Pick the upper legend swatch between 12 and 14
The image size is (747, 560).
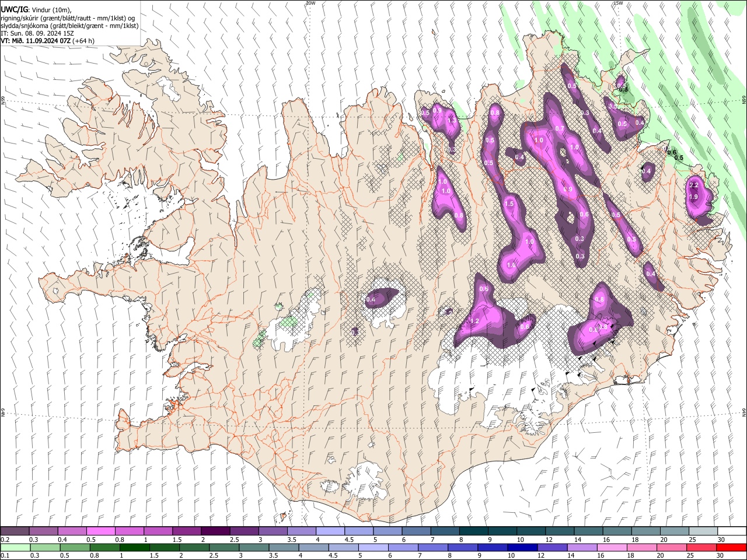tap(560, 531)
